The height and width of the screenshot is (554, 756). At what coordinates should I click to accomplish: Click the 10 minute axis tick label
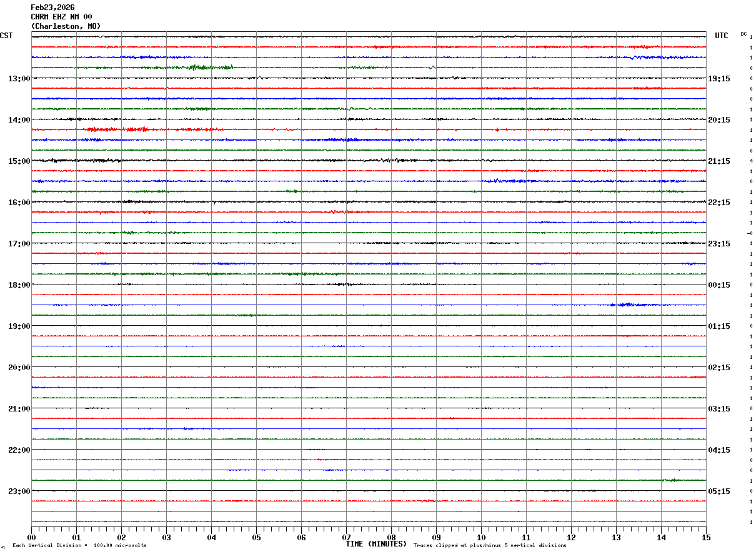point(481,537)
